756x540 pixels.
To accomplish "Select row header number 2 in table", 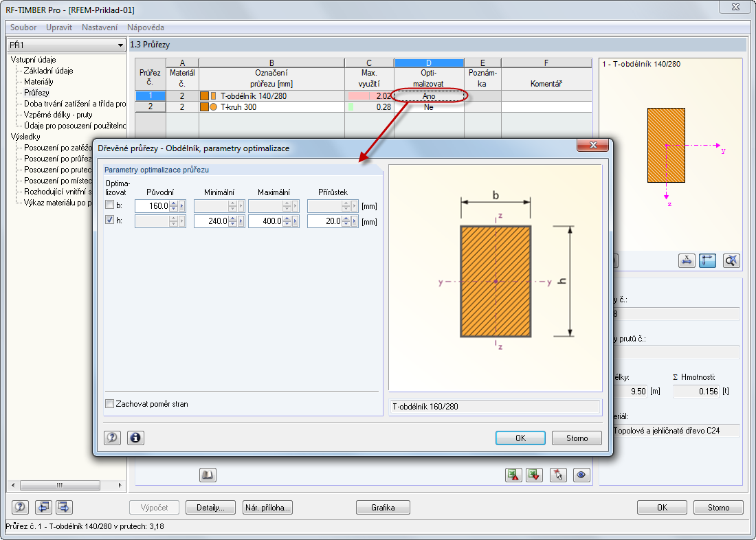I will [150, 107].
